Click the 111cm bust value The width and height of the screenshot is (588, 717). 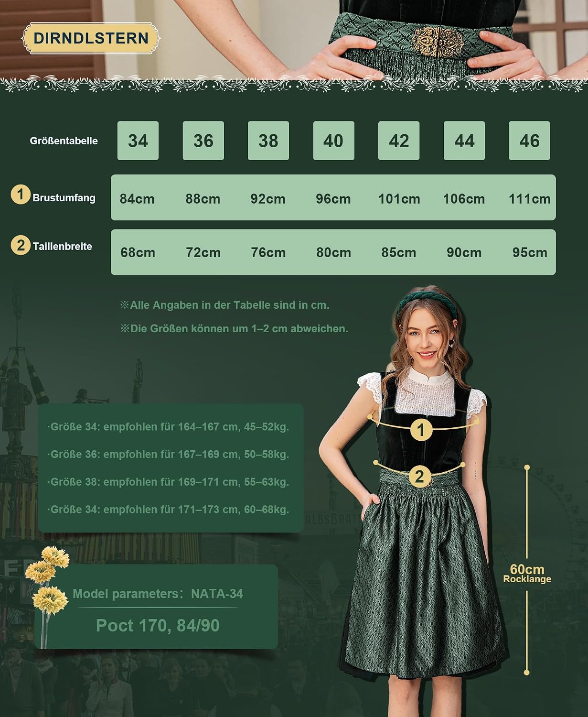pos(530,199)
